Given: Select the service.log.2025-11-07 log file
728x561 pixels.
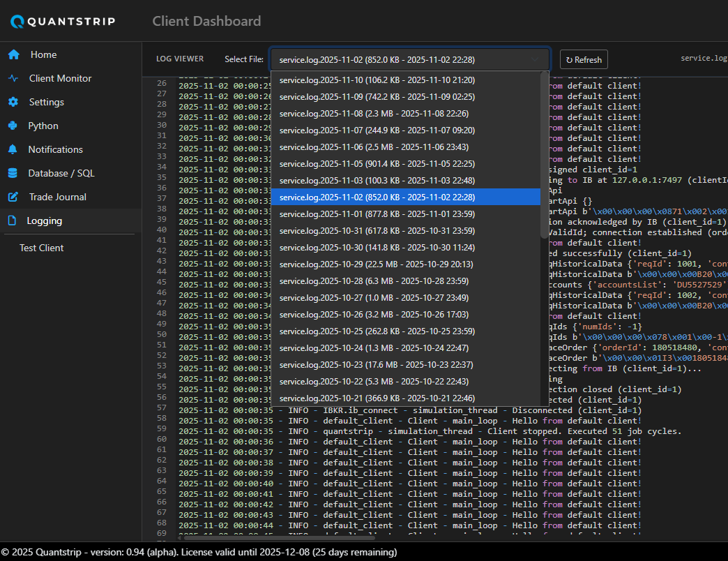Looking at the screenshot, I should click(406, 130).
